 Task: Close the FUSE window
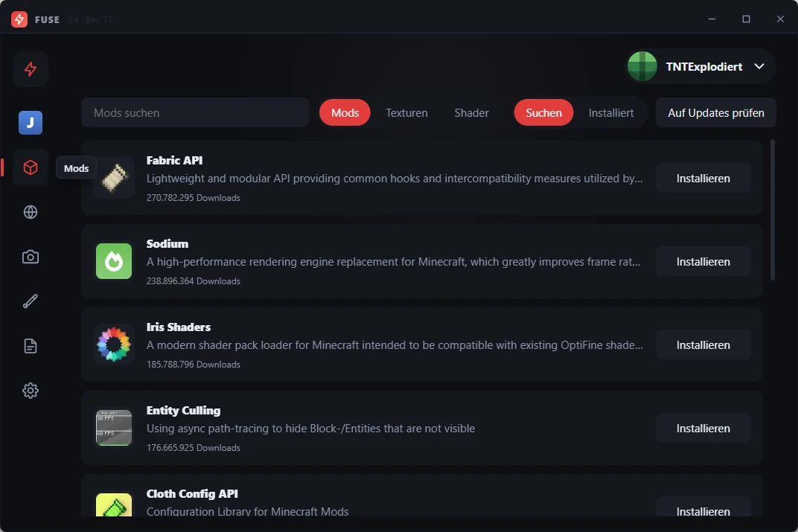[780, 19]
